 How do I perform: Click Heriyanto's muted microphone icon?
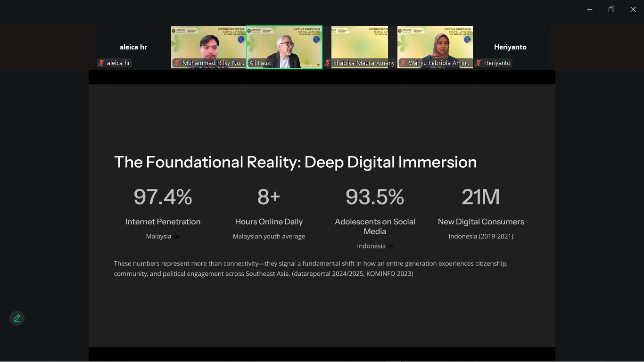coord(479,63)
